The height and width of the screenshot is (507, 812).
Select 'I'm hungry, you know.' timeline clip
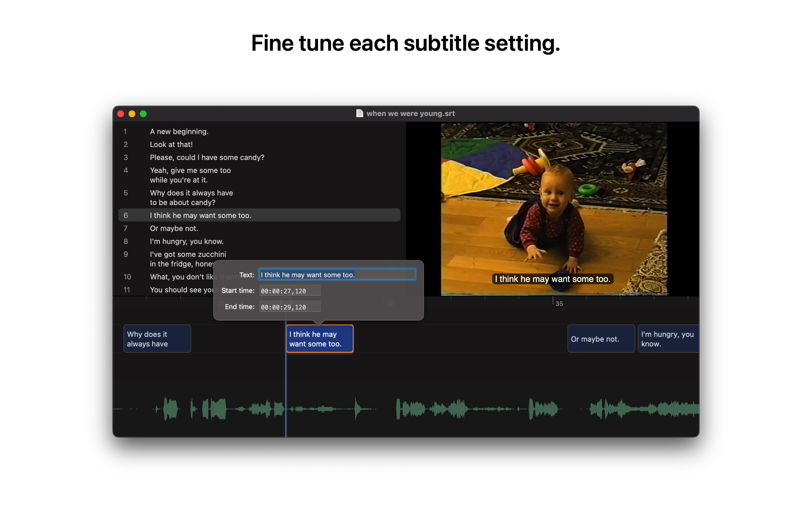[667, 339]
